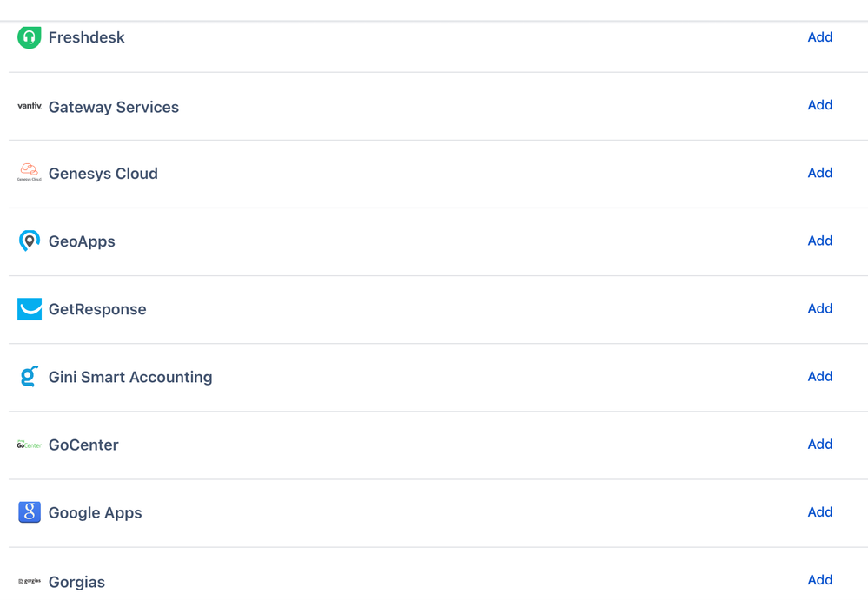868x600 pixels.
Task: Click the GetResponse envelope icon
Action: (29, 308)
